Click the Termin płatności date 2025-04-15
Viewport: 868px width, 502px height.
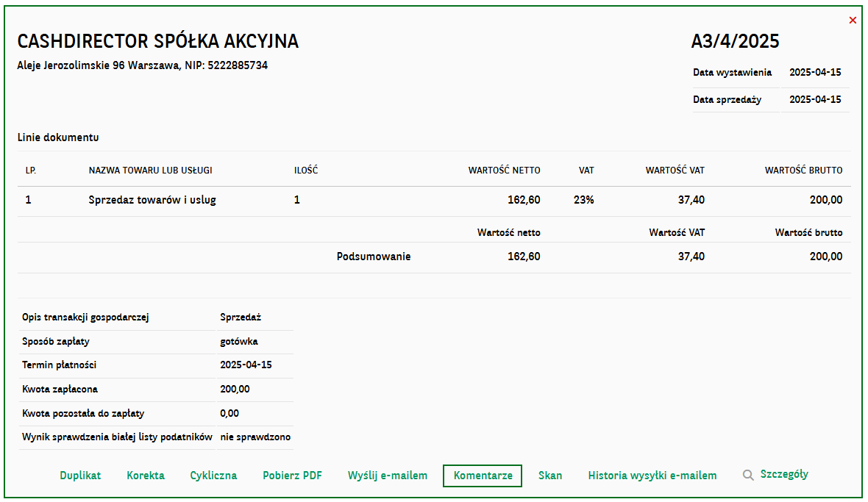coord(246,365)
